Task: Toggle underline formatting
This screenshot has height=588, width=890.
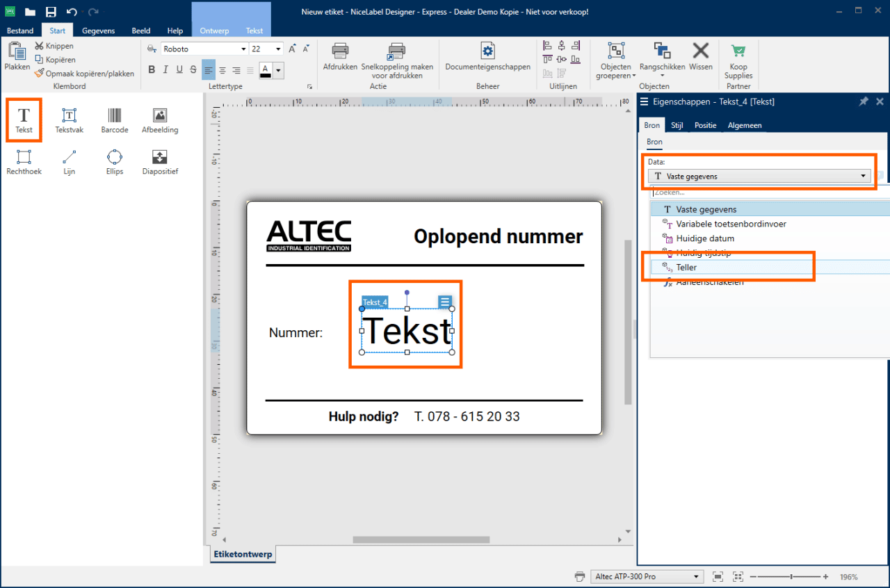Action: [x=179, y=70]
